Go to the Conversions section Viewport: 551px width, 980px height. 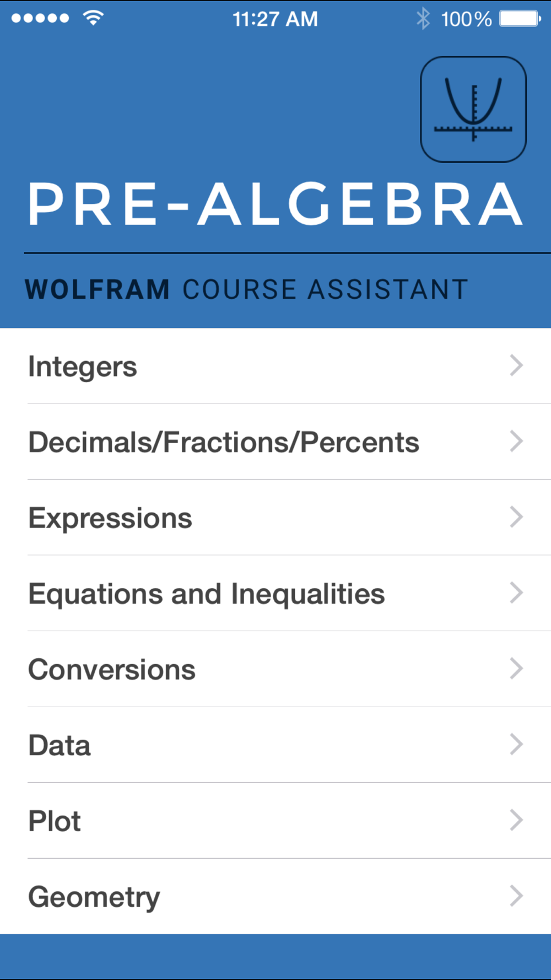click(x=112, y=670)
